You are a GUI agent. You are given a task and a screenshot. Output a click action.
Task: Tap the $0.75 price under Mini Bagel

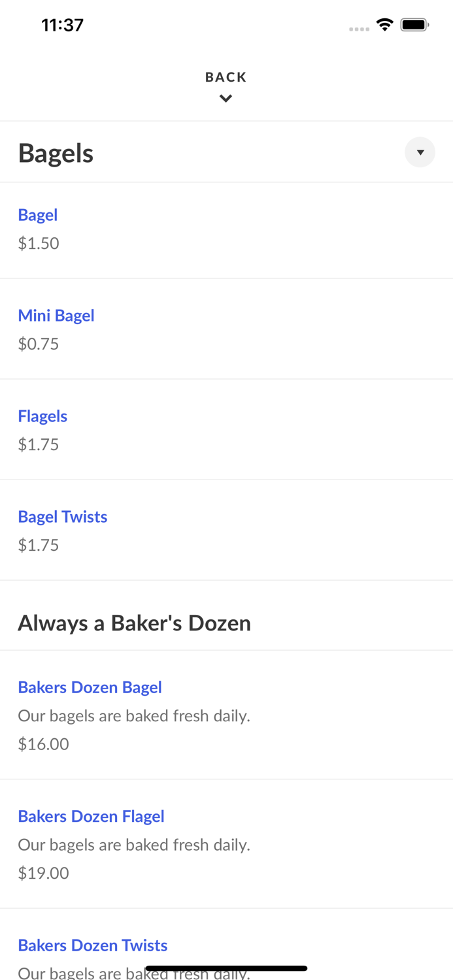pyautogui.click(x=38, y=343)
